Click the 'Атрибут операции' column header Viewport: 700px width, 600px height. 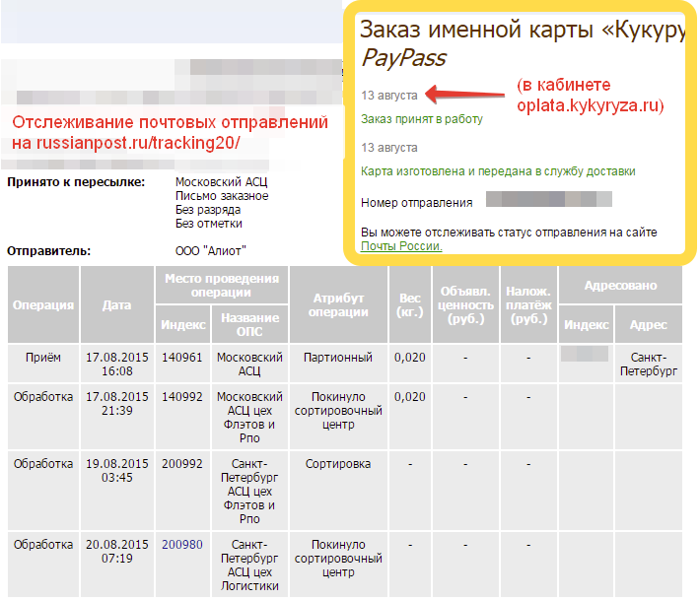tap(338, 305)
